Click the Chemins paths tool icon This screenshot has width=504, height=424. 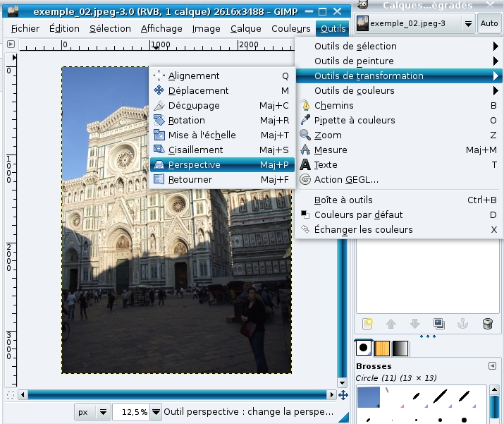pos(305,105)
